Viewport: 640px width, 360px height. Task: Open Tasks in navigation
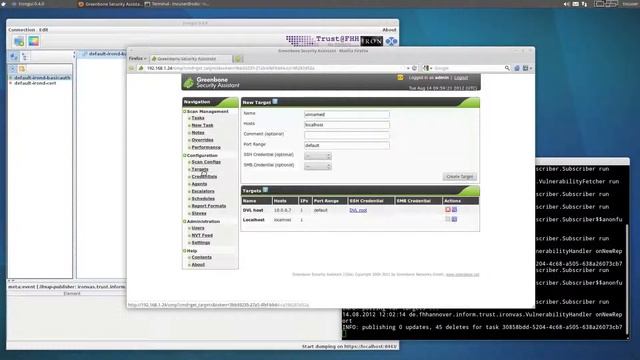(198, 118)
